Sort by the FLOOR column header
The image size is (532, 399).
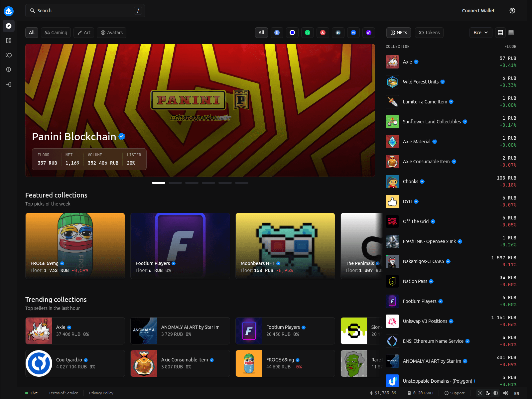pos(510,47)
